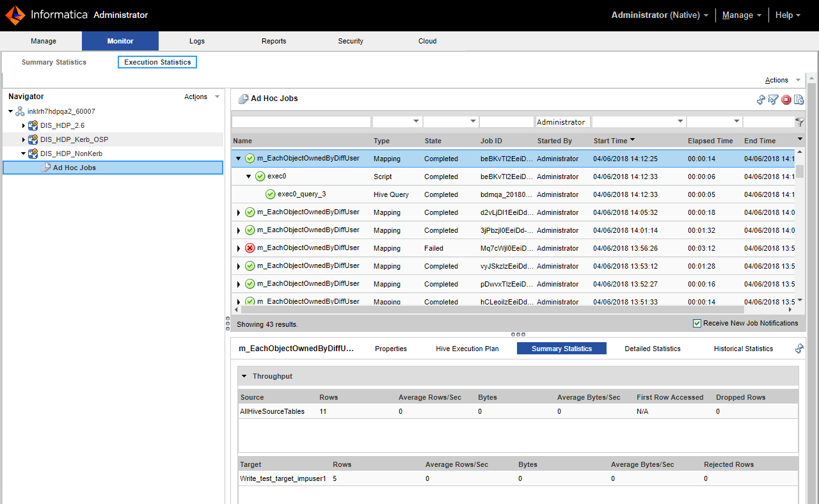Open the Properties detail tab
The height and width of the screenshot is (504, 819).
391,349
